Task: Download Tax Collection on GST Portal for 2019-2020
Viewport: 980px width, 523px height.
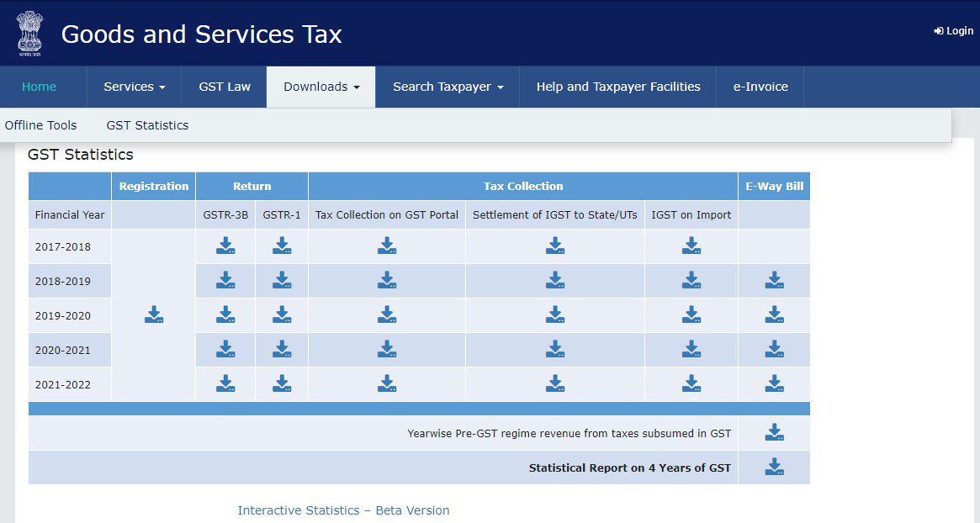Action: (x=386, y=314)
